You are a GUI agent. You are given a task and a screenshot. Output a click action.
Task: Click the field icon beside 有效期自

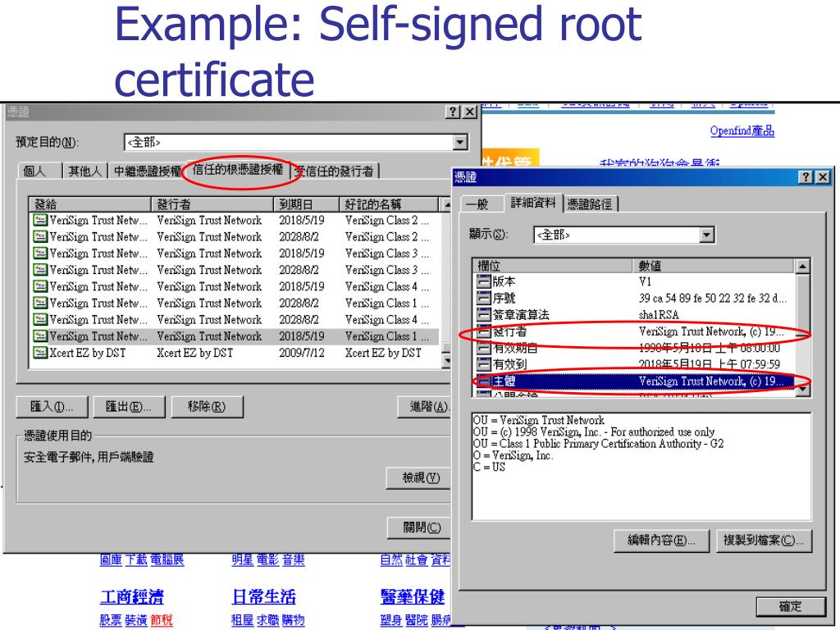[x=484, y=348]
